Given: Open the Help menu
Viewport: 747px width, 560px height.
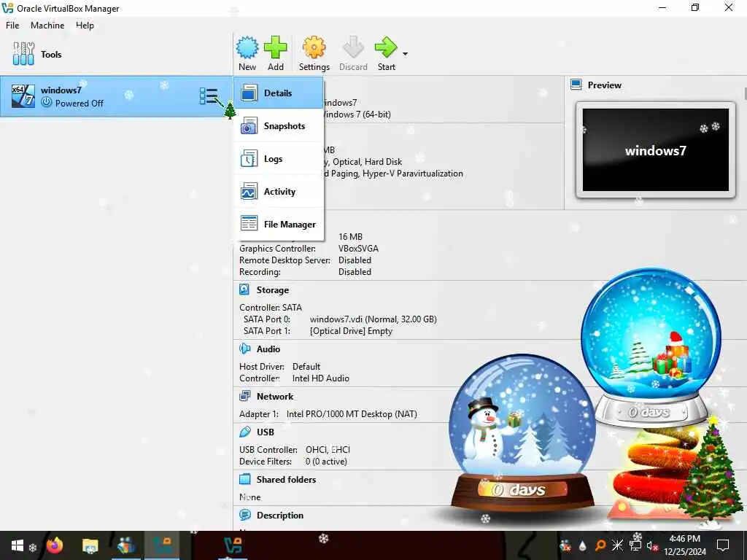Looking at the screenshot, I should tap(85, 26).
